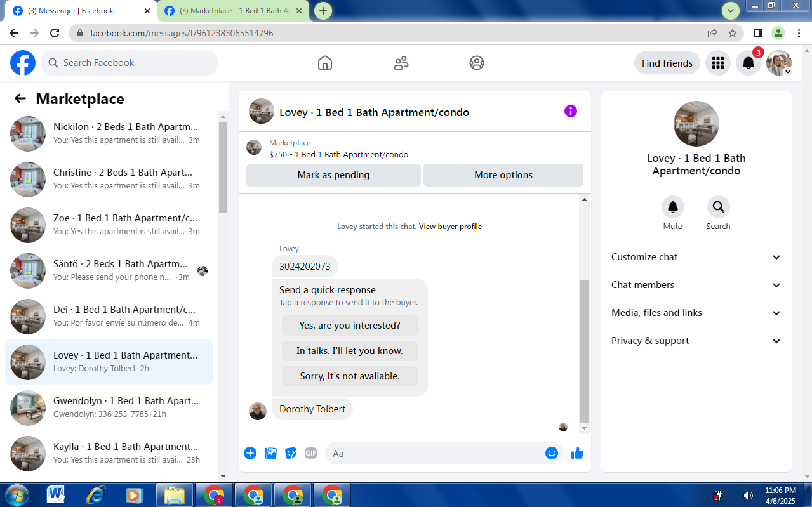Click the Find friends button
This screenshot has height=507, width=812.
click(667, 63)
